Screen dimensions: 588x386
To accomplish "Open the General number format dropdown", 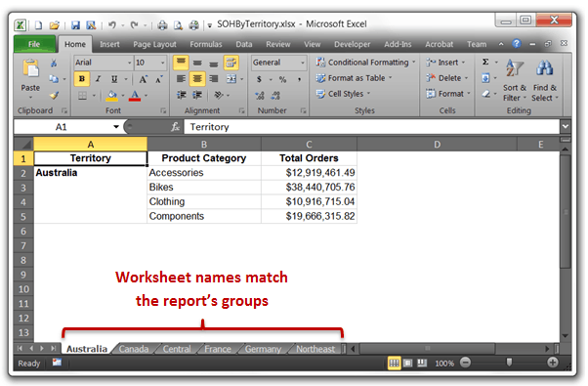I will 302,63.
